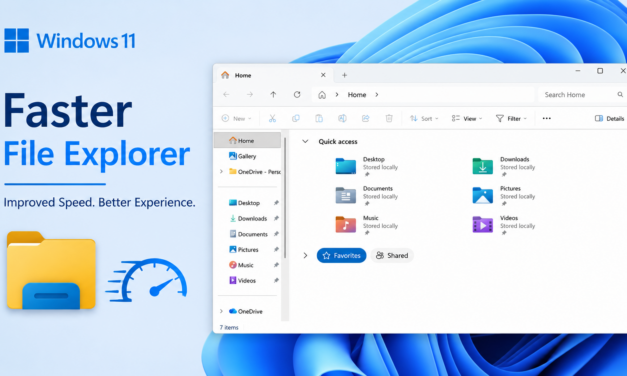Screen dimensions: 627x376
Task: Toggle the Details pane button
Action: point(609,118)
